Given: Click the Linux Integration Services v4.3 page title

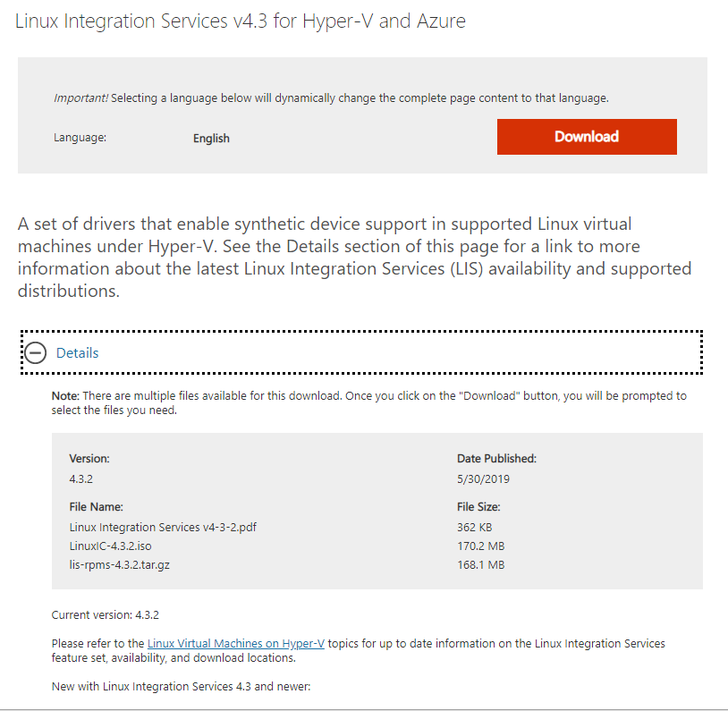Looking at the screenshot, I should (x=240, y=21).
